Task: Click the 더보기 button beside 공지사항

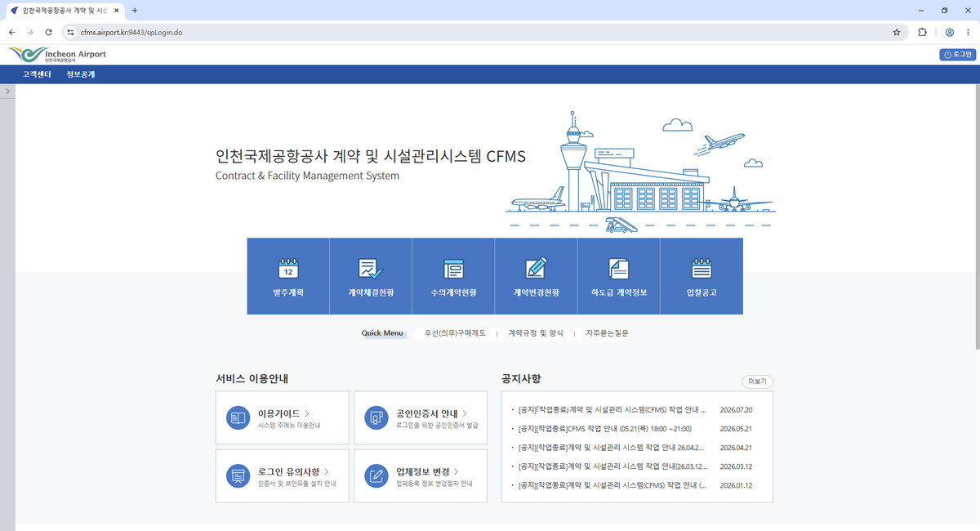Action: [757, 382]
